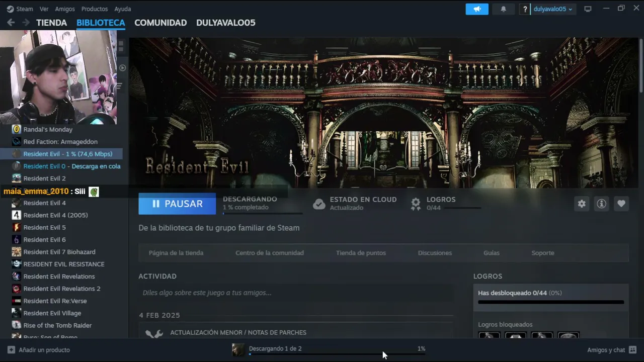Click the blue megaphone announcements button

coord(477,9)
